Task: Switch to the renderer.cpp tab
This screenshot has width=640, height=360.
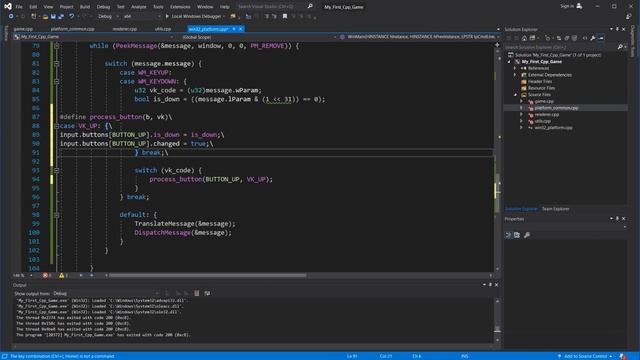Action: [x=124, y=29]
